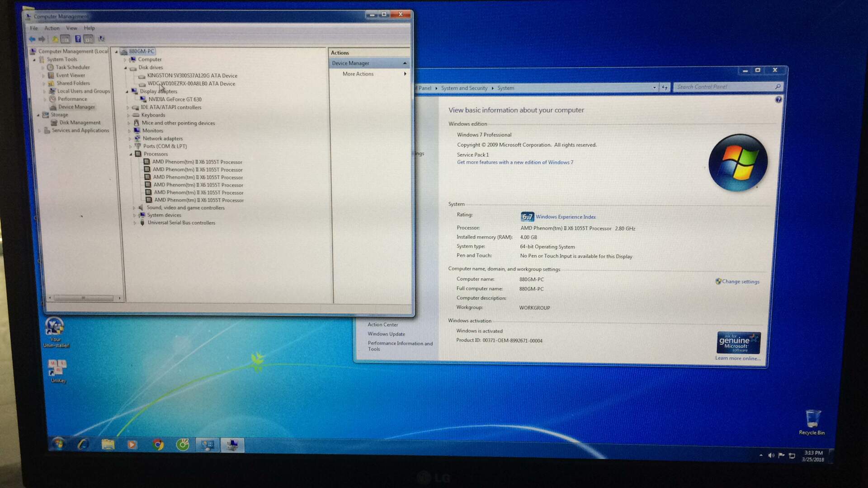
Task: Click the Forward arrow in Computer Management toolbar
Action: tap(42, 39)
